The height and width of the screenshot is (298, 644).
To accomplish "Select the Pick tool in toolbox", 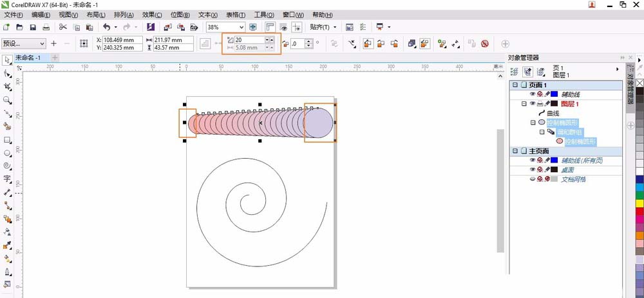I will tap(7, 60).
